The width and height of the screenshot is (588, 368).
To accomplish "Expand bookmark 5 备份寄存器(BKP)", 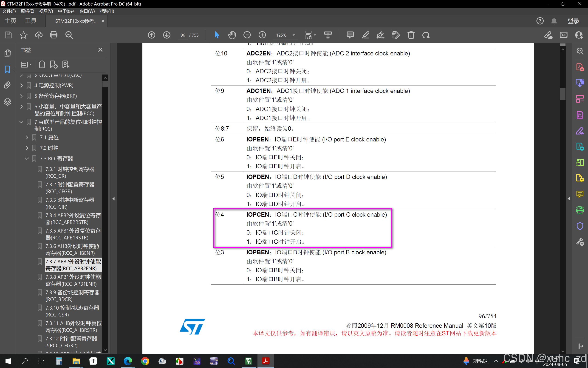I will pos(22,96).
